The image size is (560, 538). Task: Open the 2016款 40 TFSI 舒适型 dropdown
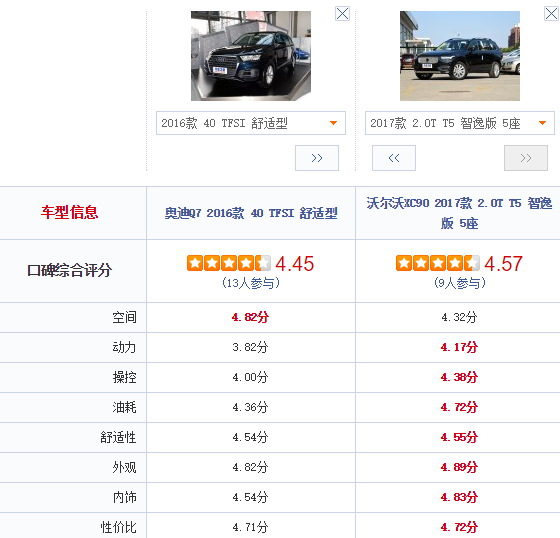pos(251,123)
